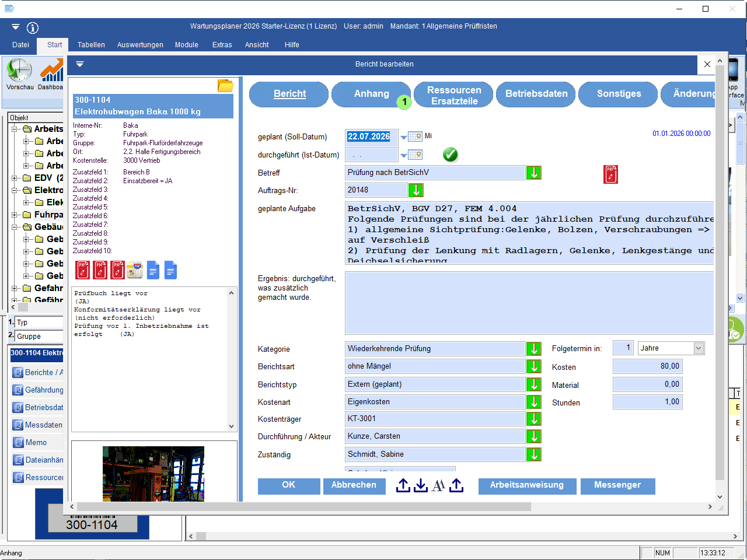This screenshot has height=560, width=747.
Task: Open the Auswertungen menu
Action: click(x=140, y=45)
